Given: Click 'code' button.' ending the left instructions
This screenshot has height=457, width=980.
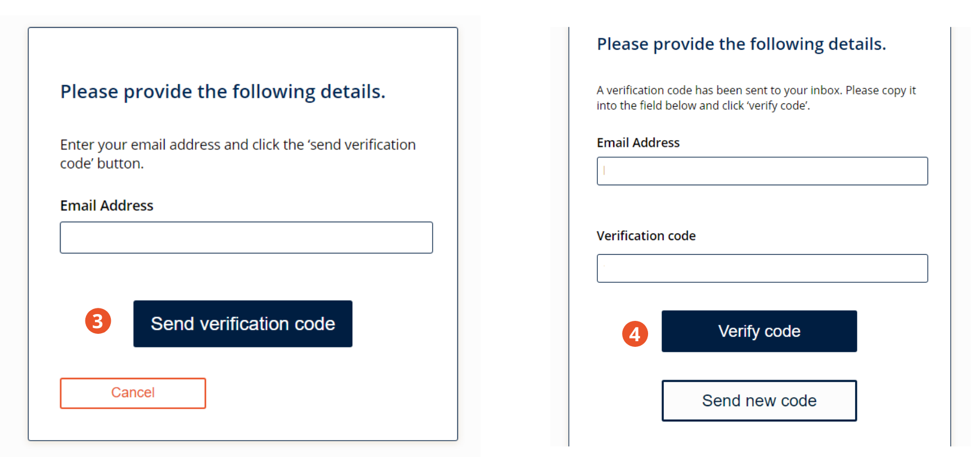Looking at the screenshot, I should click(x=102, y=163).
